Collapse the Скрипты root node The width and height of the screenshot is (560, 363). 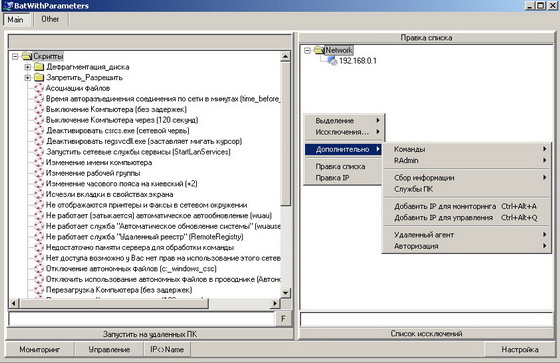[15, 56]
